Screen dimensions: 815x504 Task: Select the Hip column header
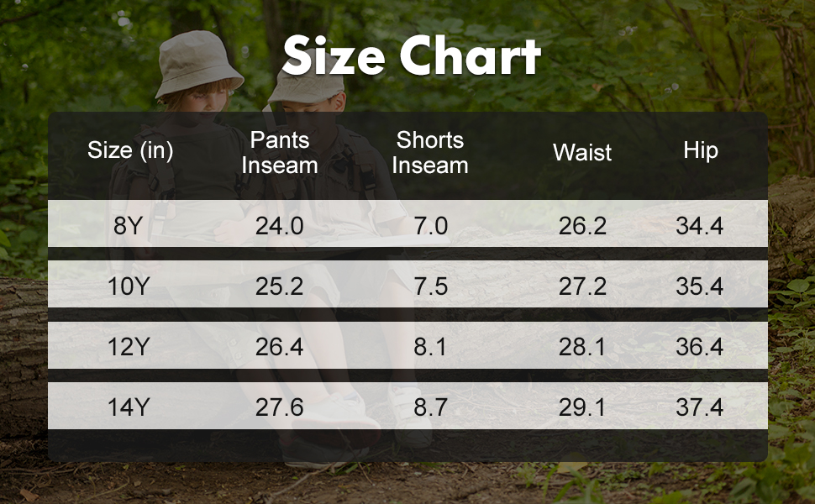(x=701, y=150)
